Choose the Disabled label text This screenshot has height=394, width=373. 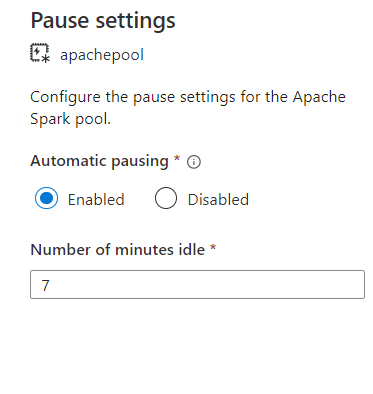pyautogui.click(x=218, y=200)
